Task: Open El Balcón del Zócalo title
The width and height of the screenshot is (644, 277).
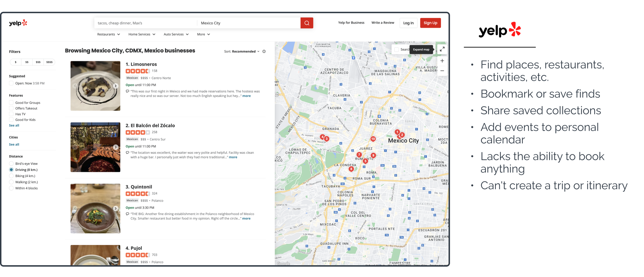Action: [152, 126]
